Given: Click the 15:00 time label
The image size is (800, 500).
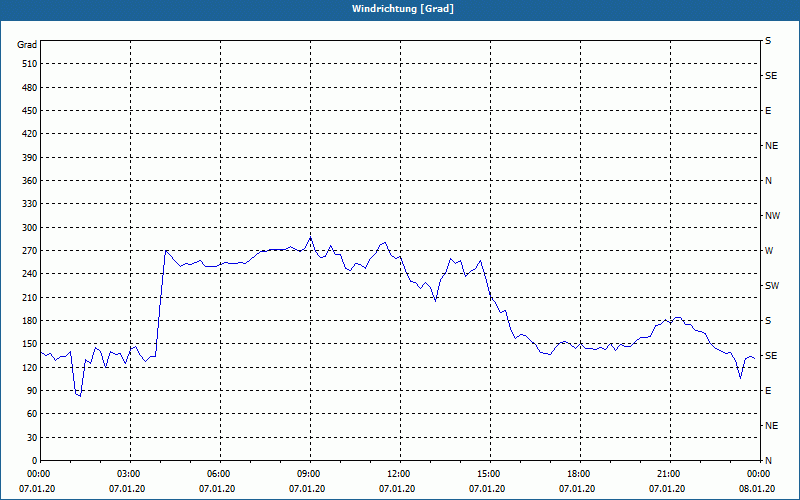Looking at the screenshot, I should [x=490, y=474].
